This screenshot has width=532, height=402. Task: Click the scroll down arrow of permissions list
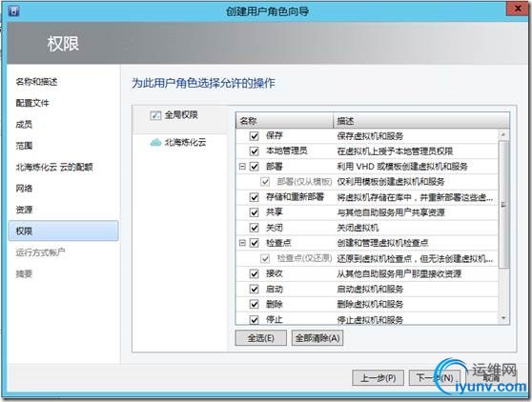[503, 318]
